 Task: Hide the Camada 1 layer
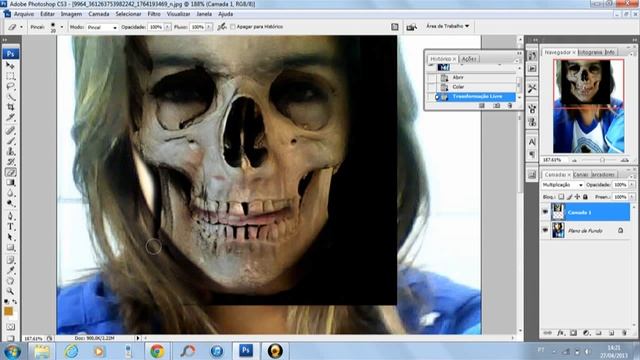tap(545, 212)
